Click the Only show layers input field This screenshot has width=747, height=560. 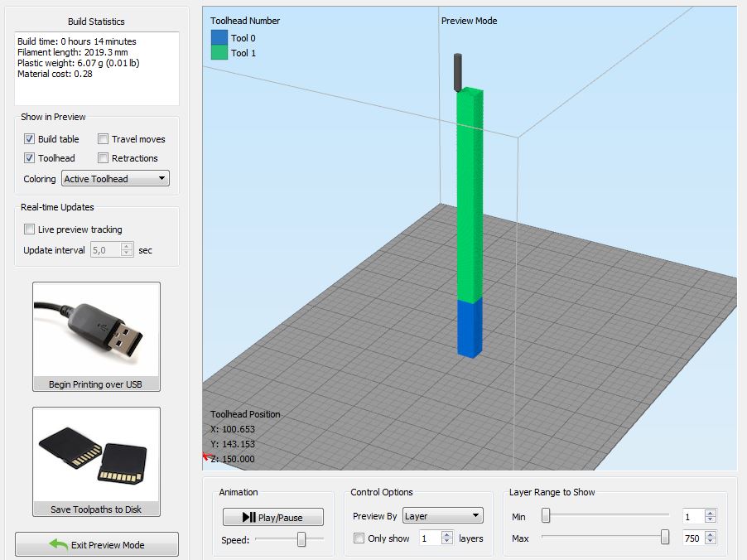tap(430, 538)
